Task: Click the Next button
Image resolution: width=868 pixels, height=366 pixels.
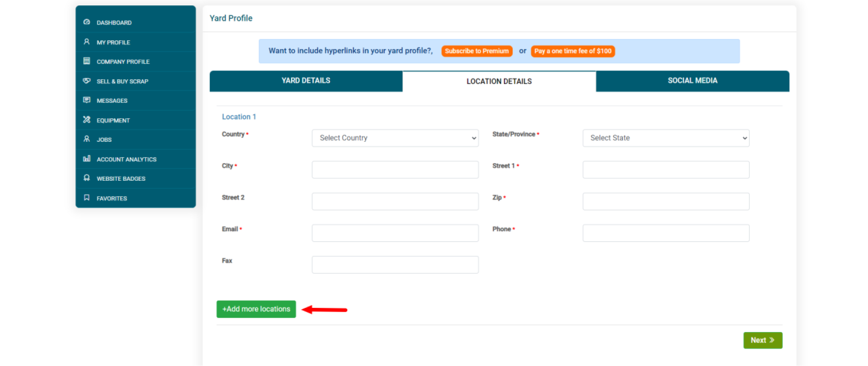Action: 762,340
